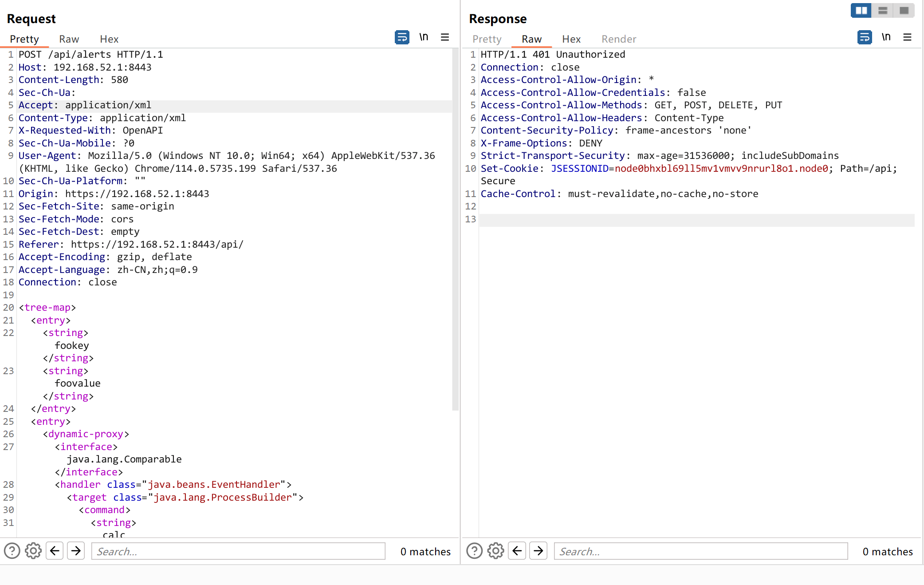Viewport: 924px width, 585px height.
Task: Click 'X-Frame-Options: DENY' response header
Action: (x=542, y=143)
